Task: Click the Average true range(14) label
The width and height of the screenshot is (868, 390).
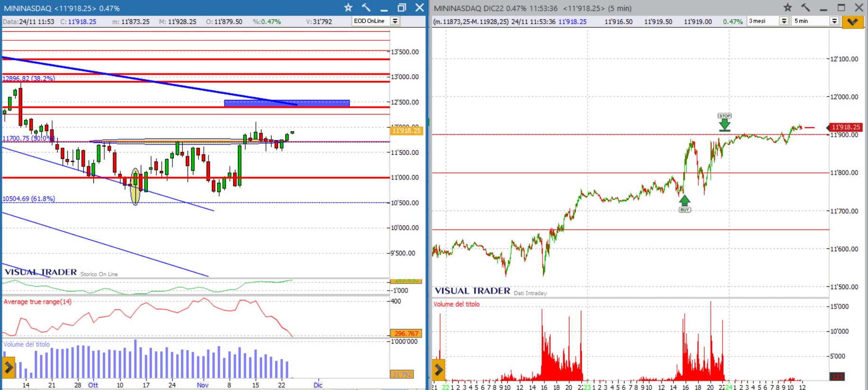Action: pos(37,301)
